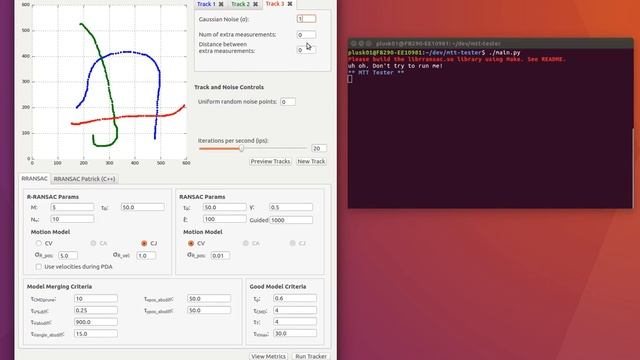The height and width of the screenshot is (360, 640).
Task: Open the RRANSAC Patrick (C++) tab
Action: pos(84,179)
